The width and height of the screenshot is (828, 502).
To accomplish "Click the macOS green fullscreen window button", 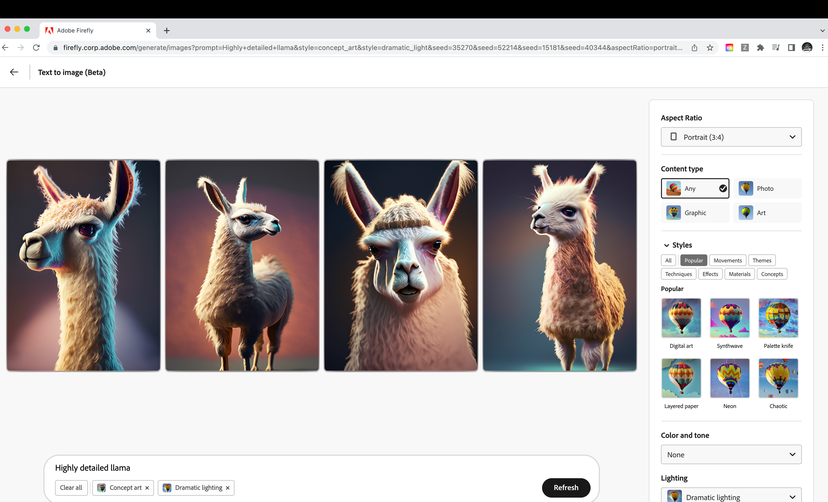I will coord(27,29).
